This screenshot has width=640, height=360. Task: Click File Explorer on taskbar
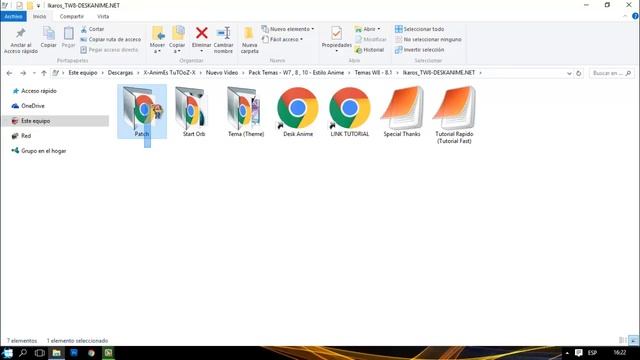tap(57, 353)
